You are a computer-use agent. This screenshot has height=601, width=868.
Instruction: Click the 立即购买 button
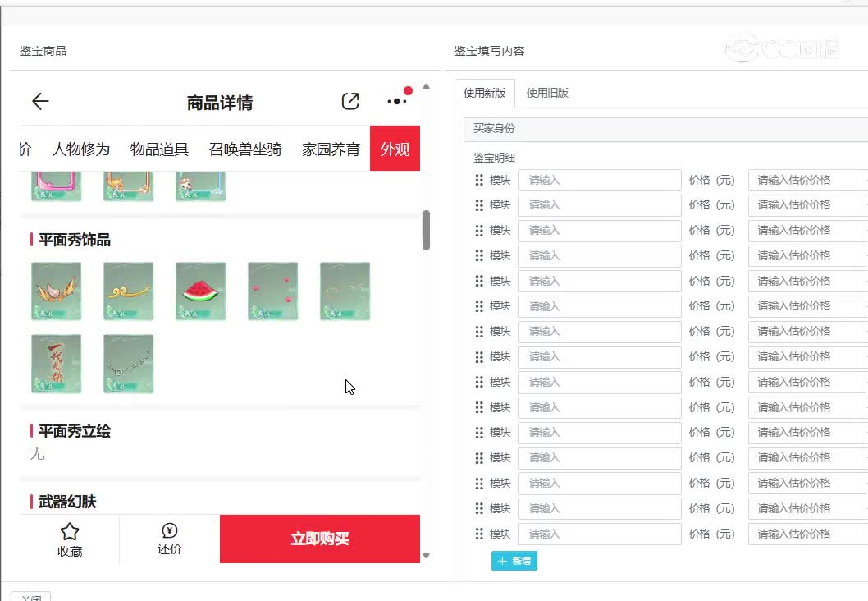tap(320, 539)
